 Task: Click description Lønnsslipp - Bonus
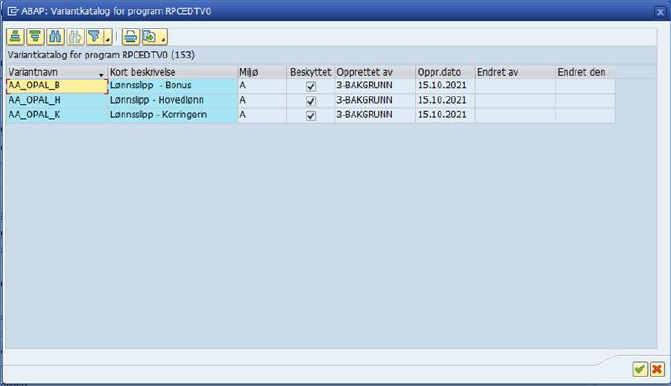(172, 86)
